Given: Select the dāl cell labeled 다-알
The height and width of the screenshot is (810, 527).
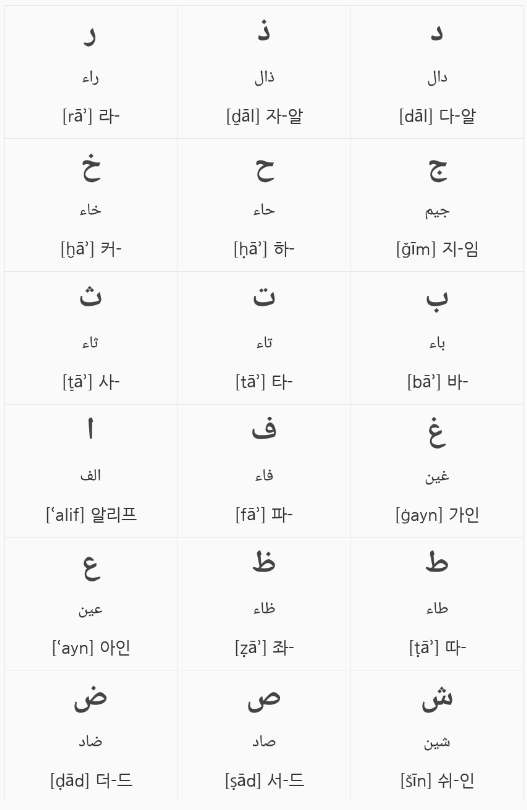Looking at the screenshot, I should pos(437,72).
